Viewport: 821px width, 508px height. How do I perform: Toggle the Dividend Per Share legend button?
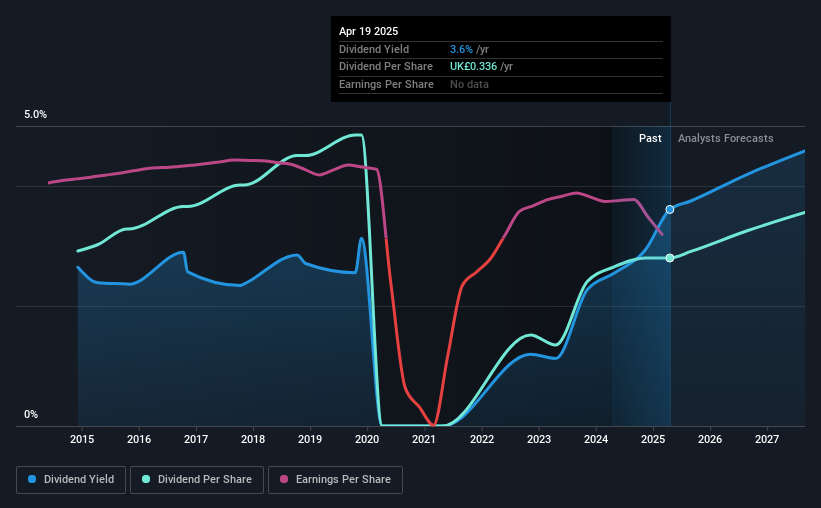[x=197, y=480]
